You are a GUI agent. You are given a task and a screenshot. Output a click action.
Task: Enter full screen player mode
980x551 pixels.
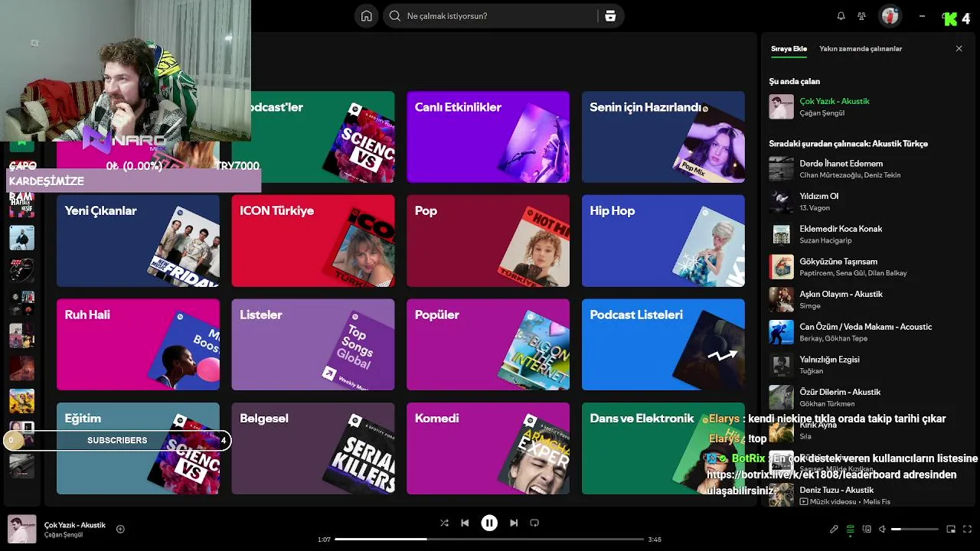pyautogui.click(x=968, y=529)
